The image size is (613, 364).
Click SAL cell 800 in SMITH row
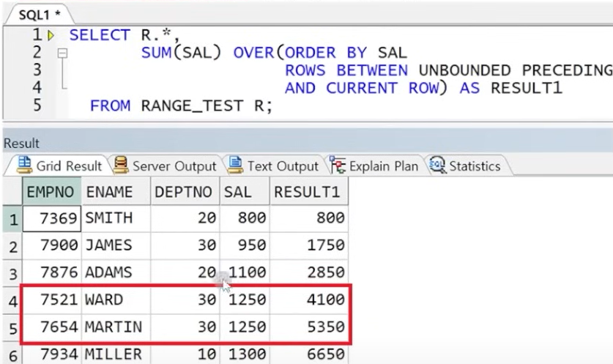[245, 218]
